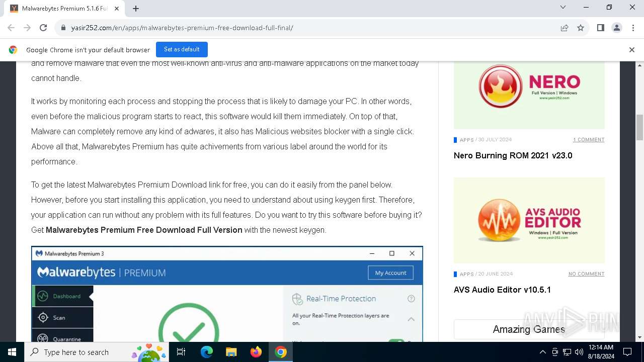Close the Malwarebytes Premium tab

point(117,9)
